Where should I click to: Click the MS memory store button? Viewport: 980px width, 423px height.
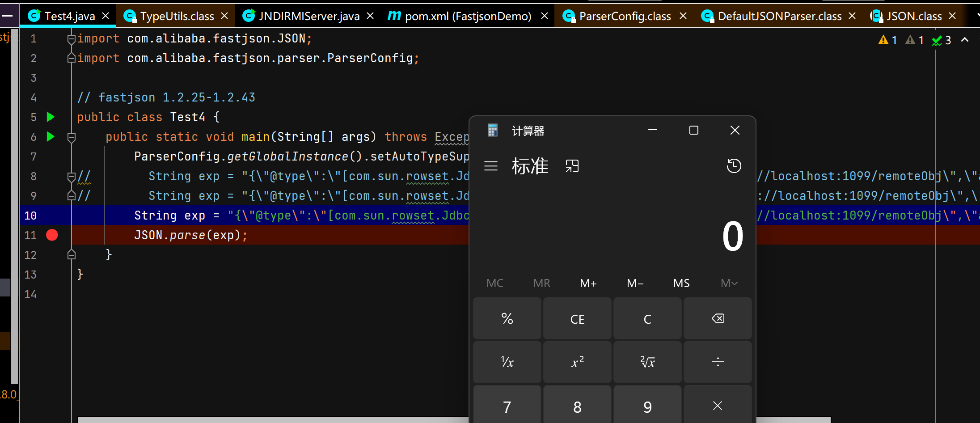[682, 283]
